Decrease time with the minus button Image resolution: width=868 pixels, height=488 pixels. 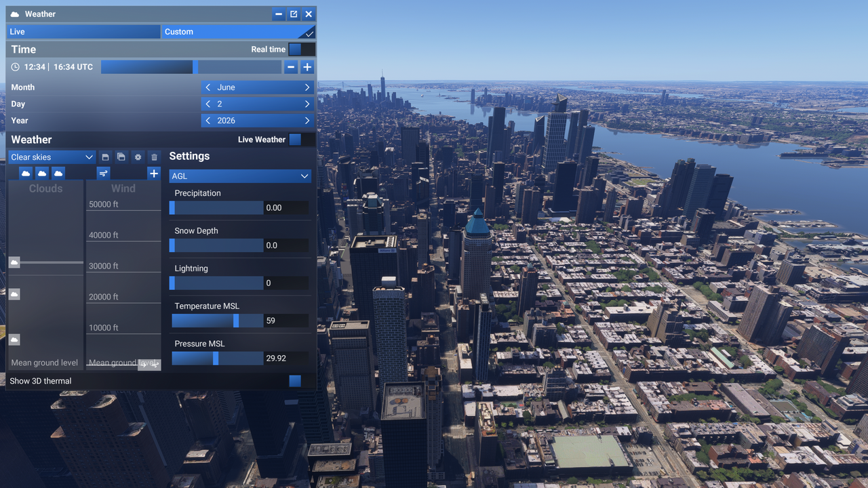[x=291, y=67]
